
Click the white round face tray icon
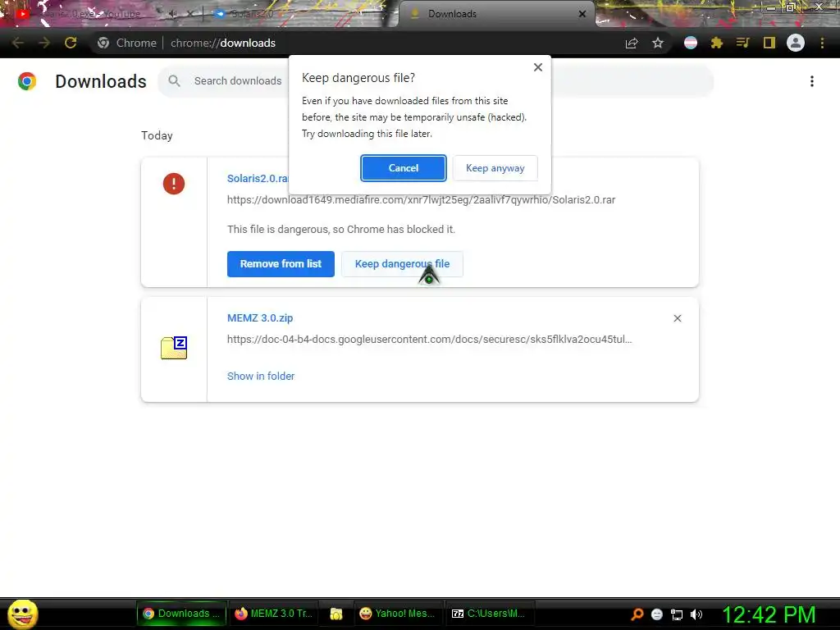[657, 614]
